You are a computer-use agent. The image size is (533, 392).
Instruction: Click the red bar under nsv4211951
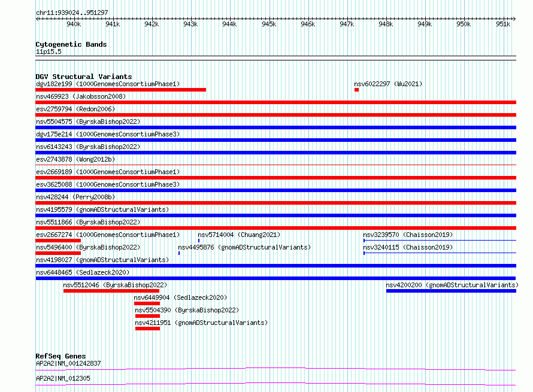pyautogui.click(x=147, y=329)
